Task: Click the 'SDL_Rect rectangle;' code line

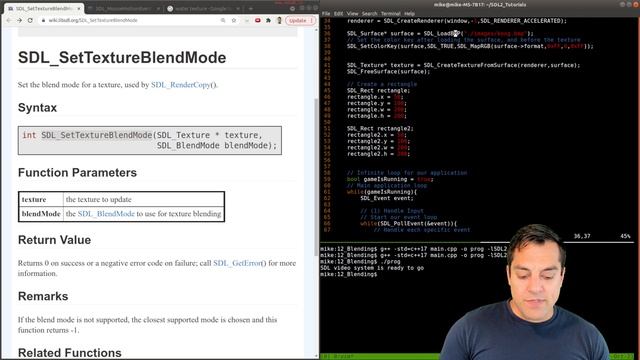Action: pos(378,91)
